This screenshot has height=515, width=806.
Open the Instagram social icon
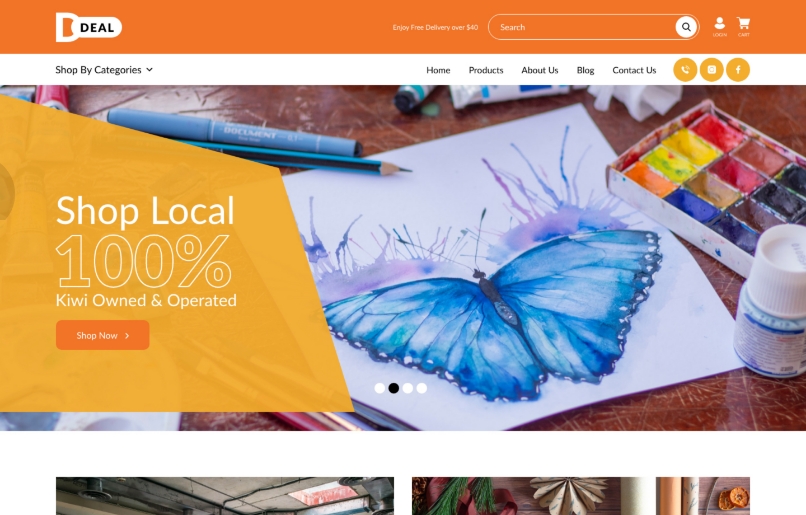[712, 70]
